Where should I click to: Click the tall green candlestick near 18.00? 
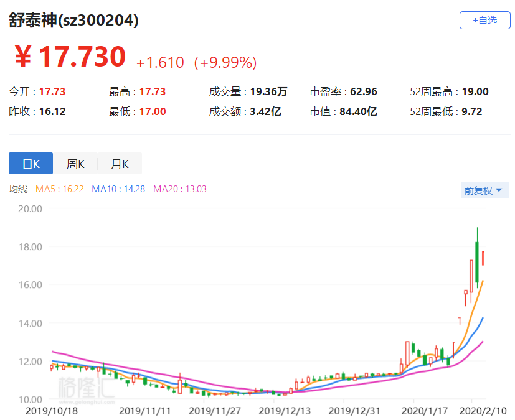477,262
